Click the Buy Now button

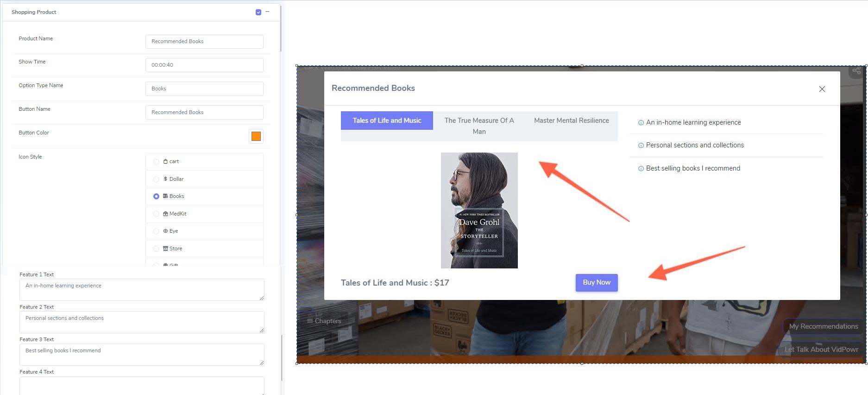[597, 283]
